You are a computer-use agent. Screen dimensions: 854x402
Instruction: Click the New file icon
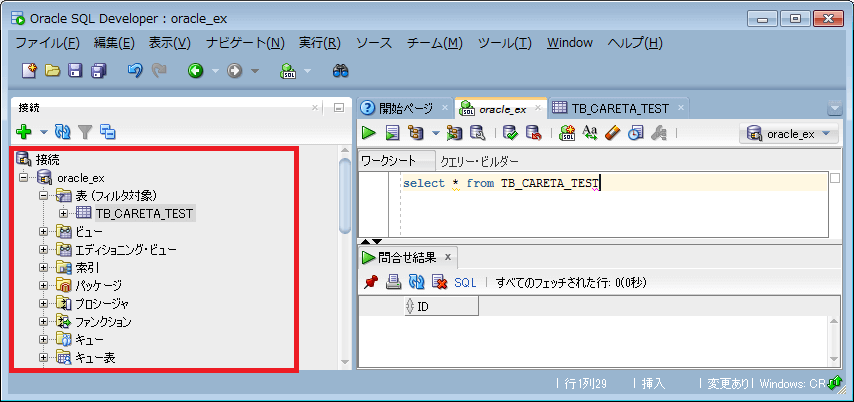pyautogui.click(x=28, y=70)
